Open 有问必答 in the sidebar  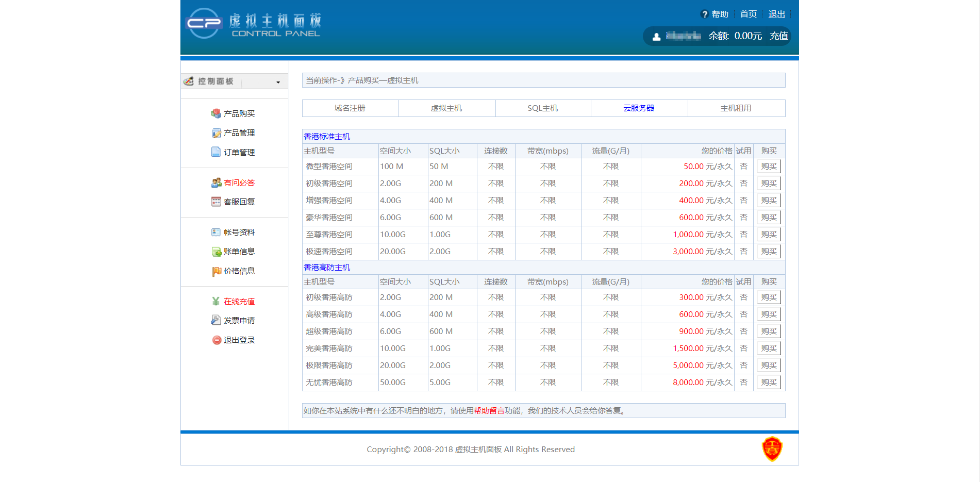pyautogui.click(x=239, y=183)
